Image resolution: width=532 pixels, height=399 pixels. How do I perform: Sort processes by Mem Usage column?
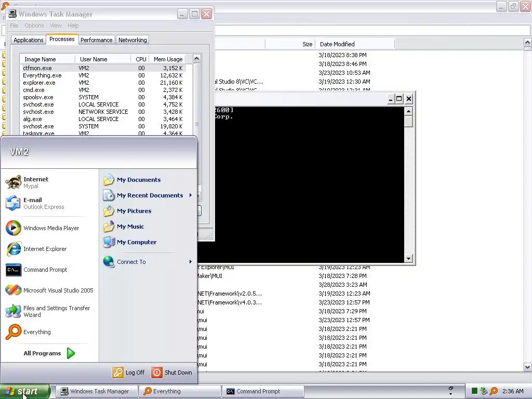click(x=167, y=59)
